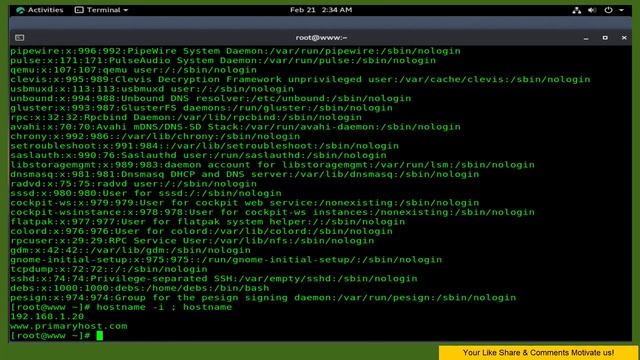This screenshot has width=640, height=360.
Task: Click the gnome-initial-setup user line
Action: coord(226,260)
